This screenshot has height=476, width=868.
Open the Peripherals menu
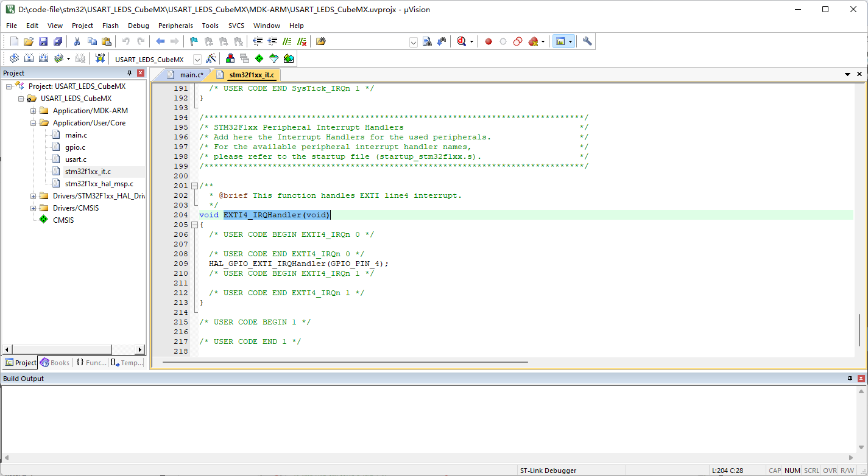coord(175,26)
